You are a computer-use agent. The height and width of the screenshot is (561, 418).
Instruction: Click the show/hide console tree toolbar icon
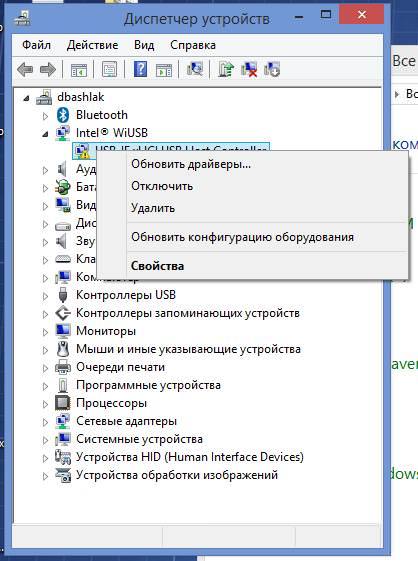point(79,69)
